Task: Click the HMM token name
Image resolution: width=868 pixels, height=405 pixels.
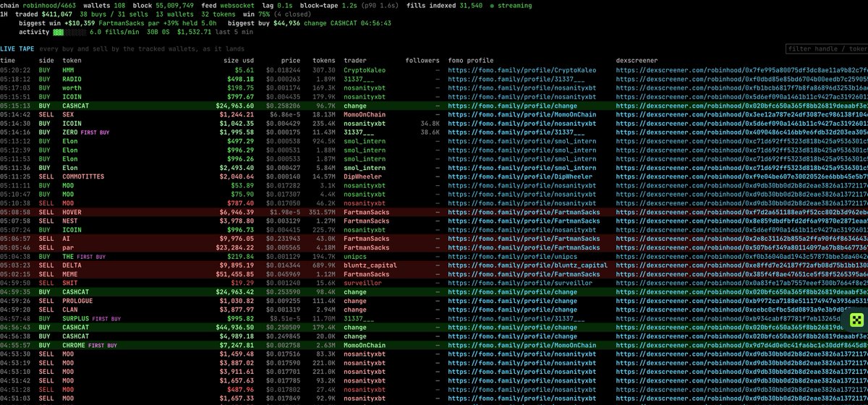Action: pos(69,70)
